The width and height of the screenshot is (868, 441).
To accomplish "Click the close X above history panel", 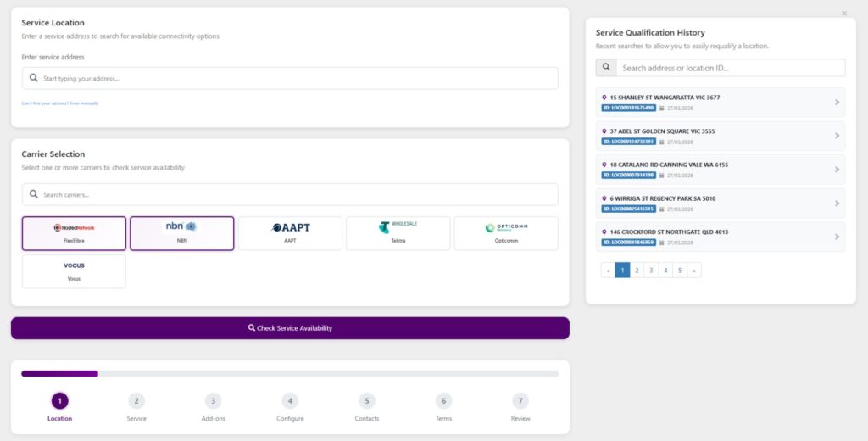I will coord(843,14).
